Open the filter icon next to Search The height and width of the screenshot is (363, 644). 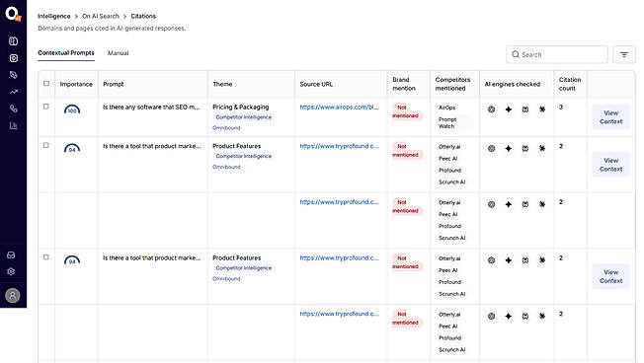(x=624, y=54)
